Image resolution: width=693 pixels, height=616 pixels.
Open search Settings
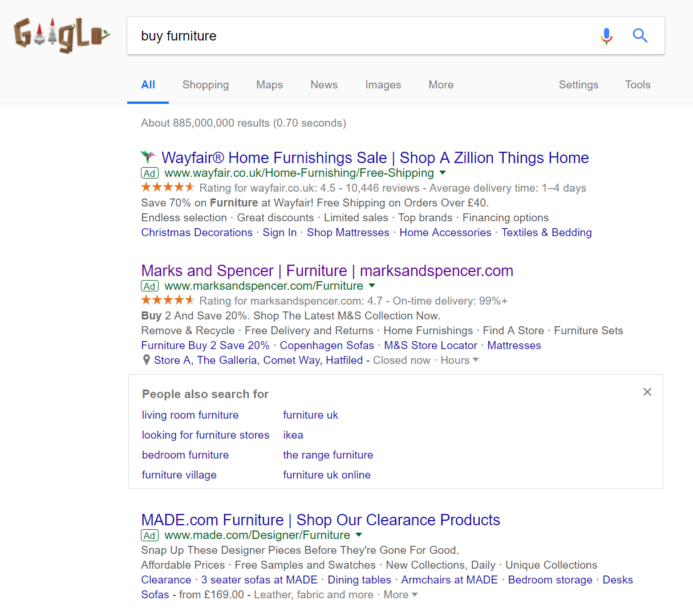578,85
